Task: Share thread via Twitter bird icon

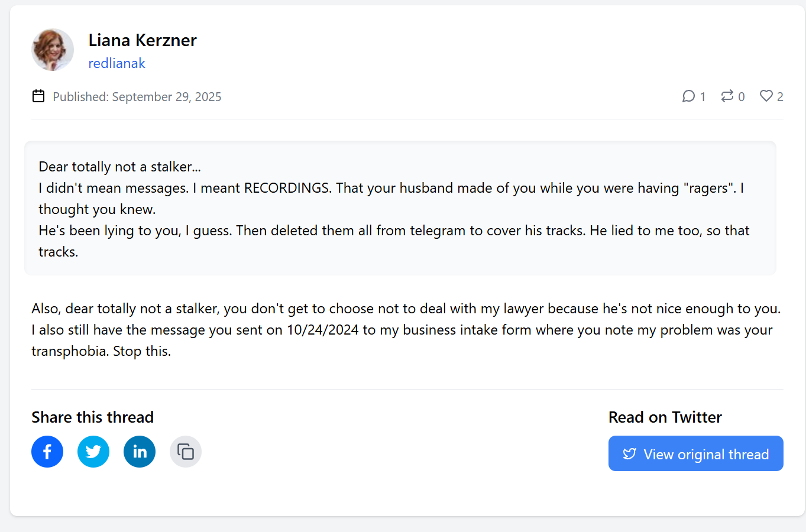Action: pos(93,452)
